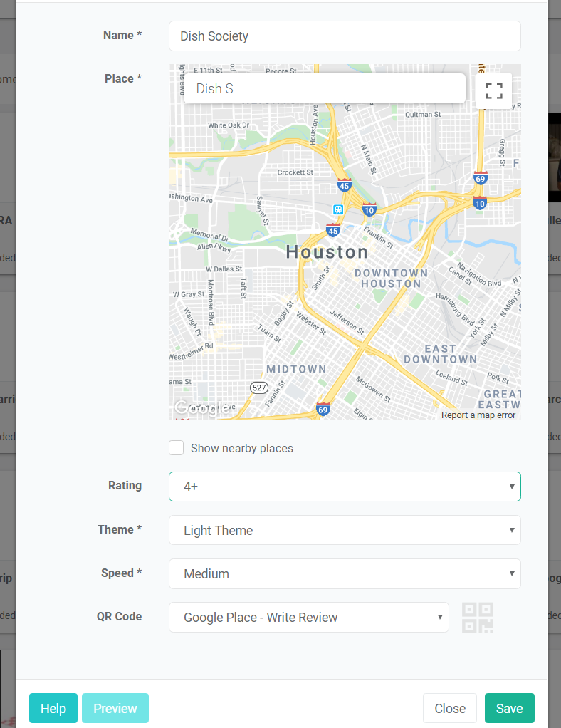Open Help from the dialog footer

[53, 708]
